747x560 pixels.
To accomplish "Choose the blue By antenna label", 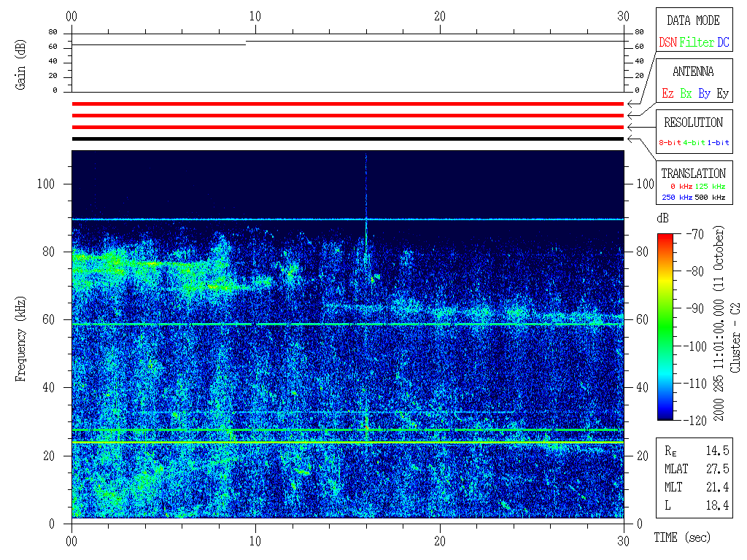I will pos(704,94).
